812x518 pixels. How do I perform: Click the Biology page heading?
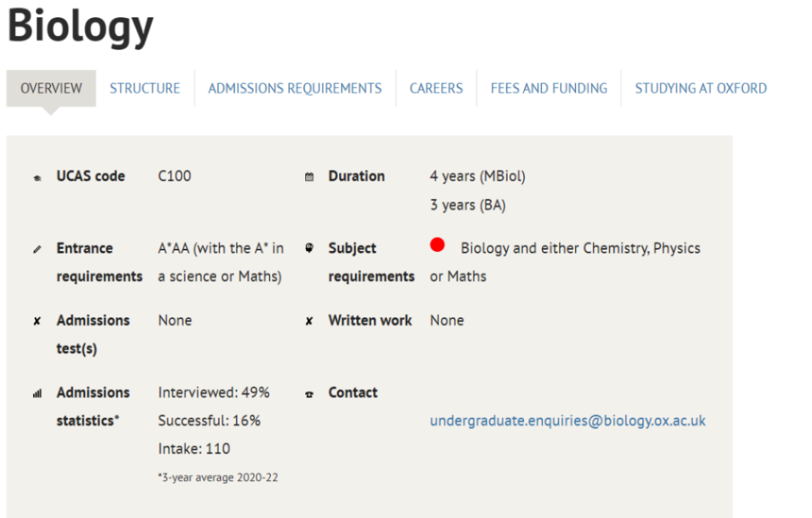click(80, 26)
